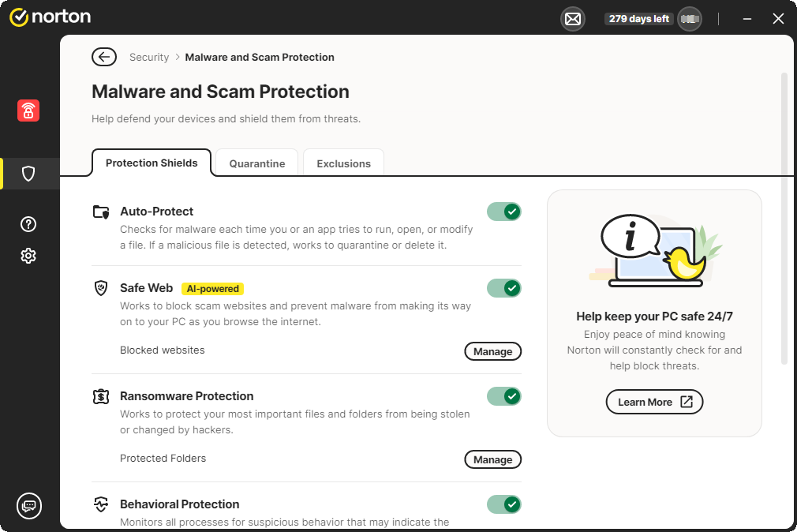Click the Safe Web shield icon
797x532 pixels.
tap(101, 288)
